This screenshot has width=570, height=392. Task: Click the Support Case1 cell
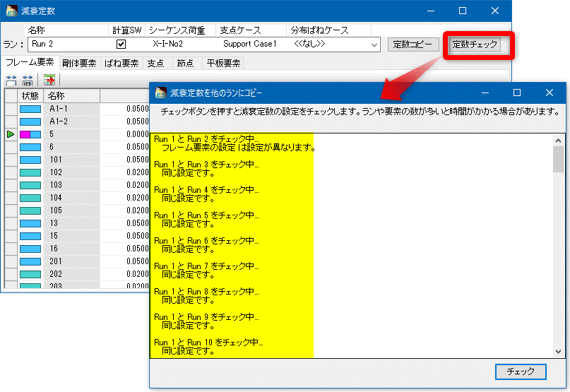pyautogui.click(x=250, y=44)
